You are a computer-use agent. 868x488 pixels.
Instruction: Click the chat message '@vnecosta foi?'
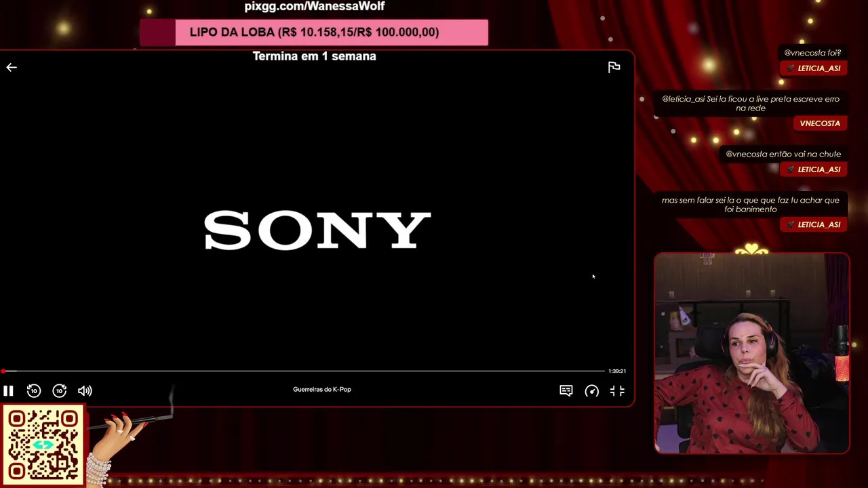[812, 53]
